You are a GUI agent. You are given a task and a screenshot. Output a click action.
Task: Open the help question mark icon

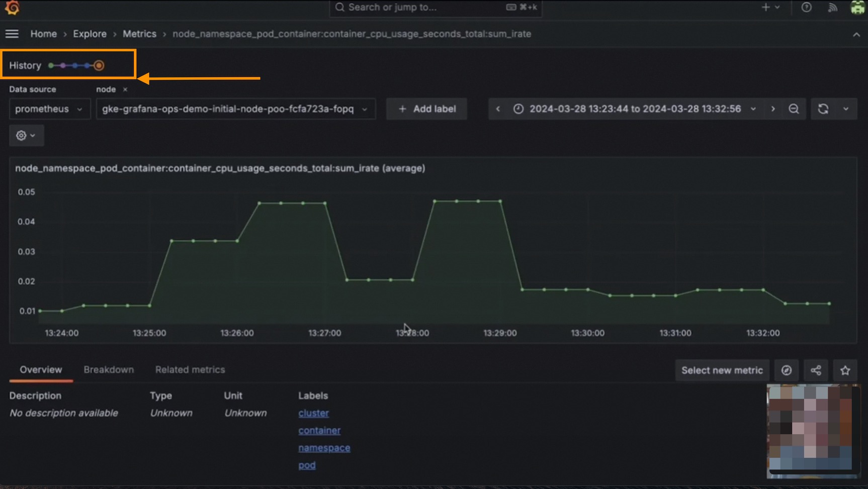[806, 7]
